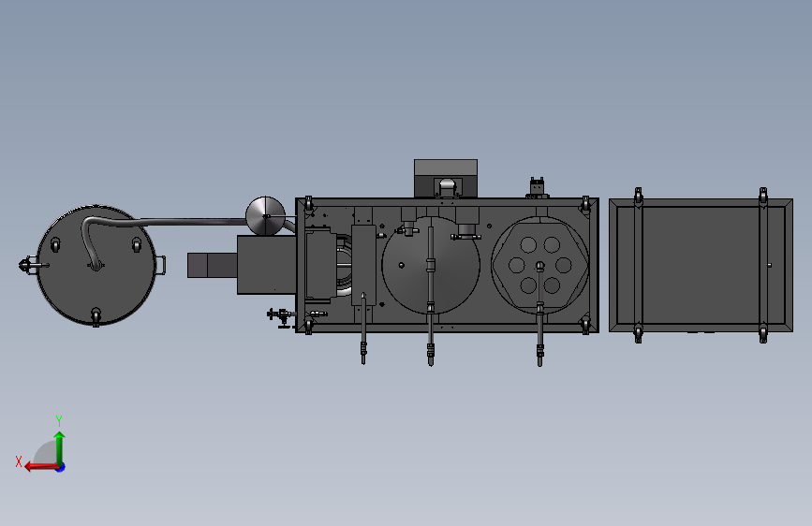Select the box housing atop main frame
This screenshot has height=526, width=812.
[446, 179]
